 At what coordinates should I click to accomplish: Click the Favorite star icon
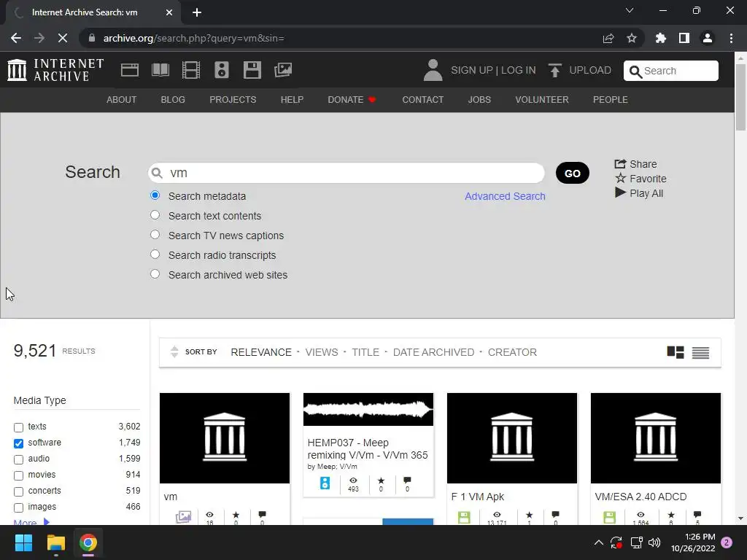pos(620,178)
